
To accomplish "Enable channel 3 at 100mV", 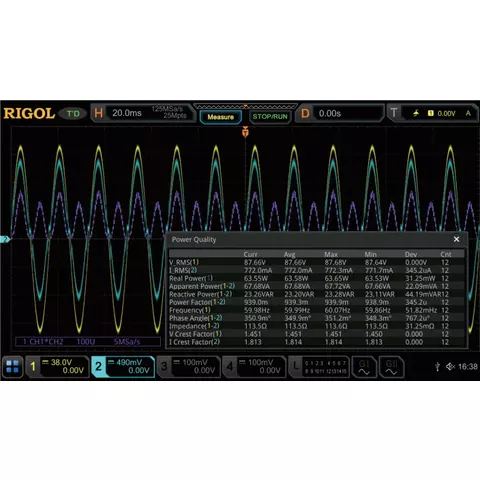I will coord(189,367).
